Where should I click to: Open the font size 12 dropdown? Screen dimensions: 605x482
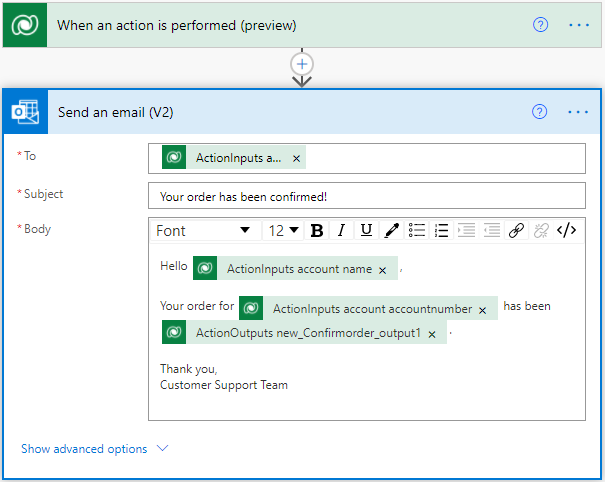[x=283, y=231]
